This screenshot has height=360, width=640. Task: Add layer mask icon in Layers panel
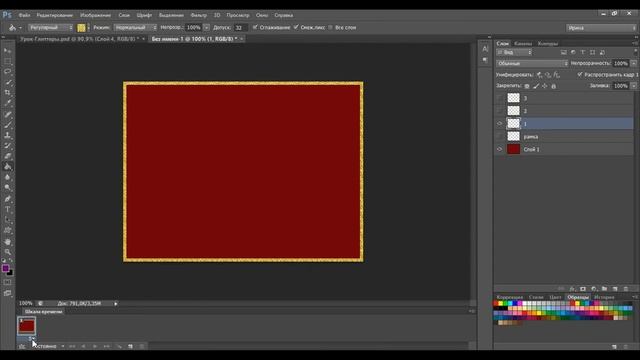point(583,289)
